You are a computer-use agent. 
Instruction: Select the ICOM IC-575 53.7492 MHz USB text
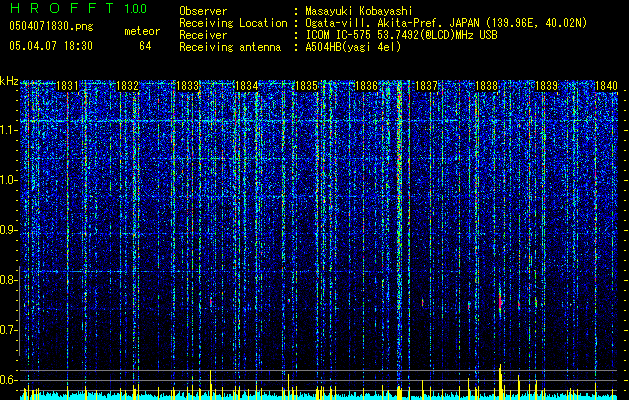(401, 35)
